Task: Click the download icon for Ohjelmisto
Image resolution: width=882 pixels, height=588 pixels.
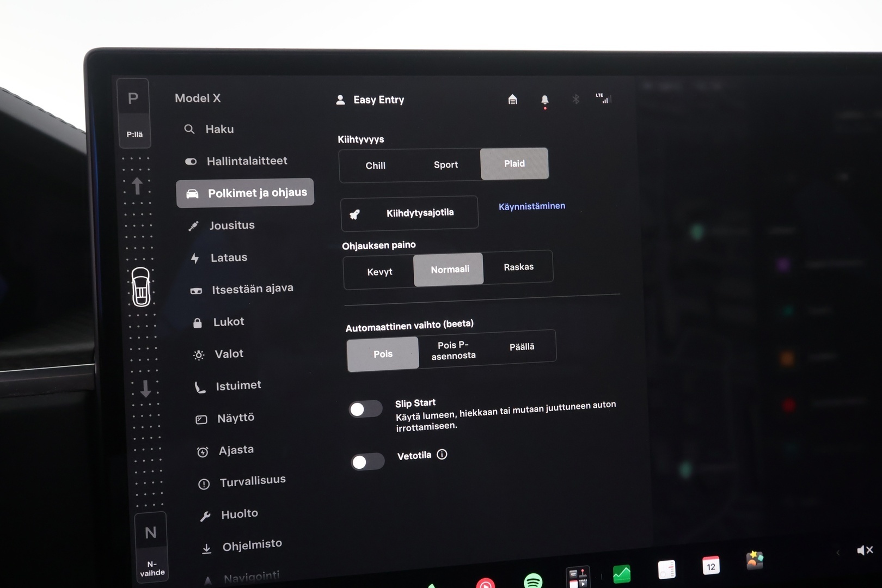Action: [207, 549]
